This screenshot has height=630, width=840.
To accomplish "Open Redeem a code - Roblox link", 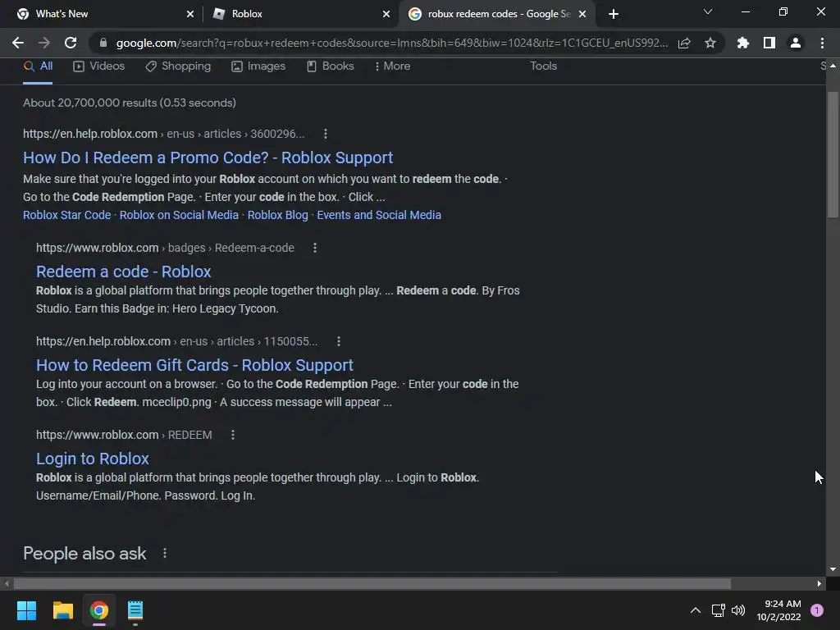I will pyautogui.click(x=123, y=272).
